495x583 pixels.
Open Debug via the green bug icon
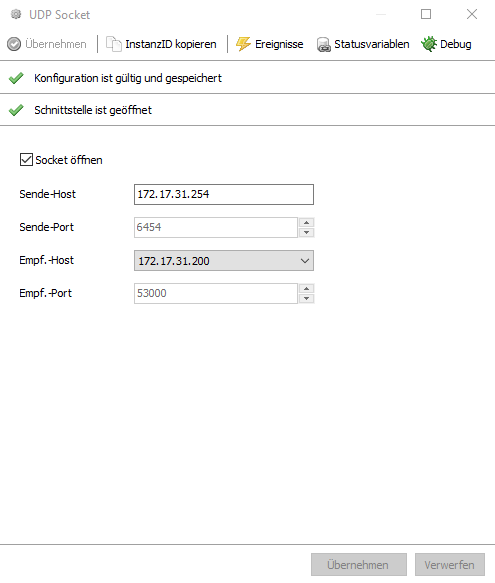click(x=429, y=44)
